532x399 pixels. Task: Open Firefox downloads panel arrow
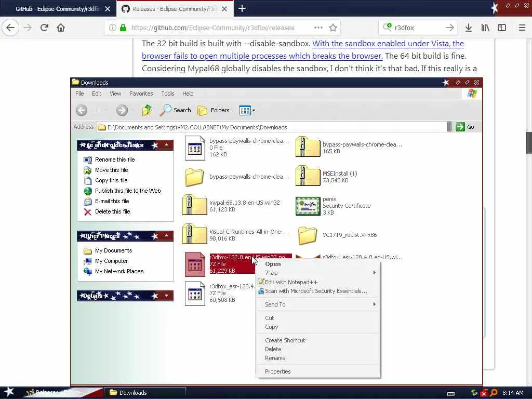point(469,28)
